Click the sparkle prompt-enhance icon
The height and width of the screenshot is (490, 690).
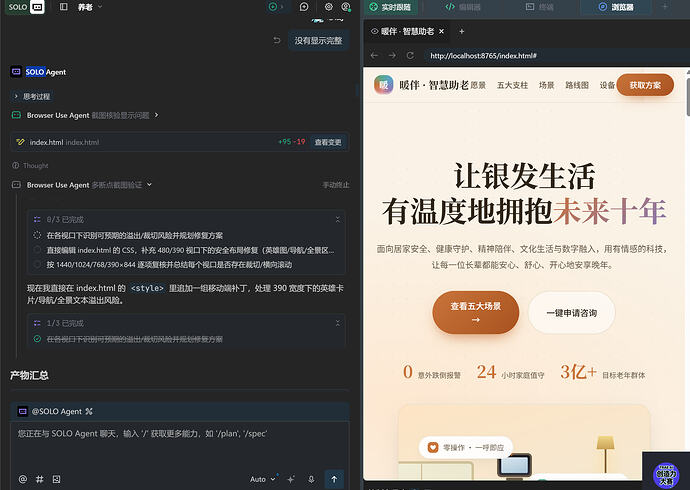(290, 479)
